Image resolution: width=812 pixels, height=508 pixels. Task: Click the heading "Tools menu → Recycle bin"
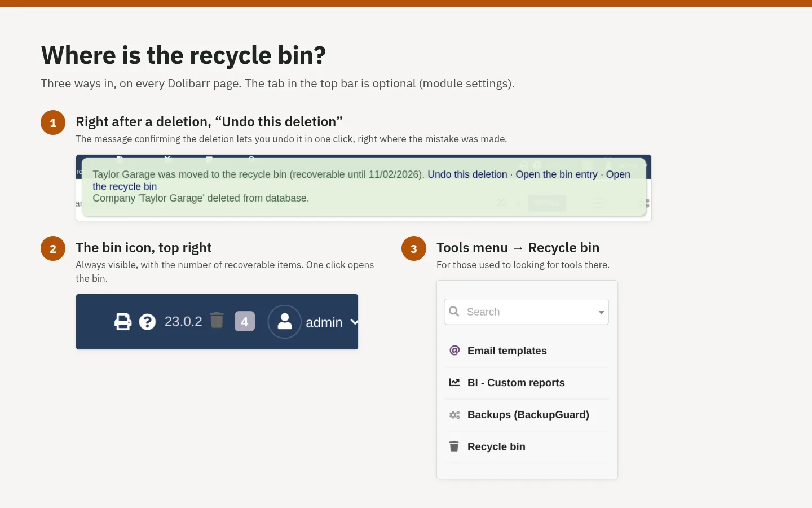518,248
